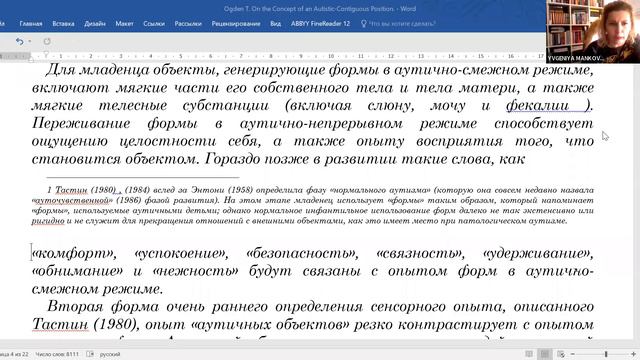Click the underlined word 'ригидно' in footnote
This screenshot has height=360, width=640.
pos(48,221)
